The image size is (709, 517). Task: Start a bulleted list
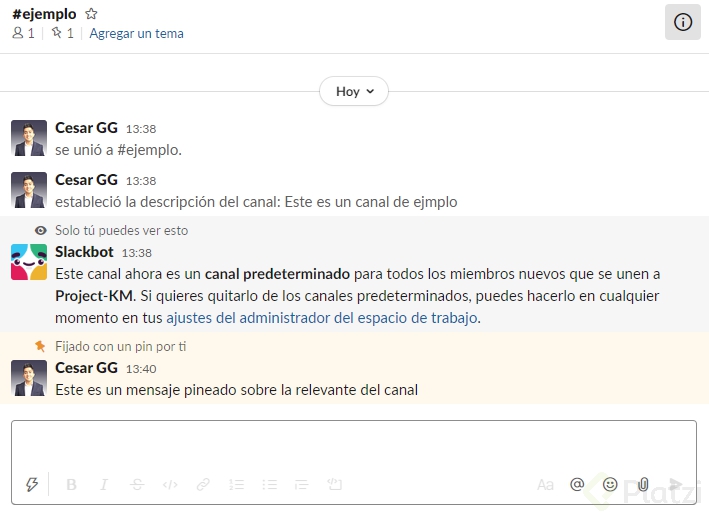coord(269,484)
